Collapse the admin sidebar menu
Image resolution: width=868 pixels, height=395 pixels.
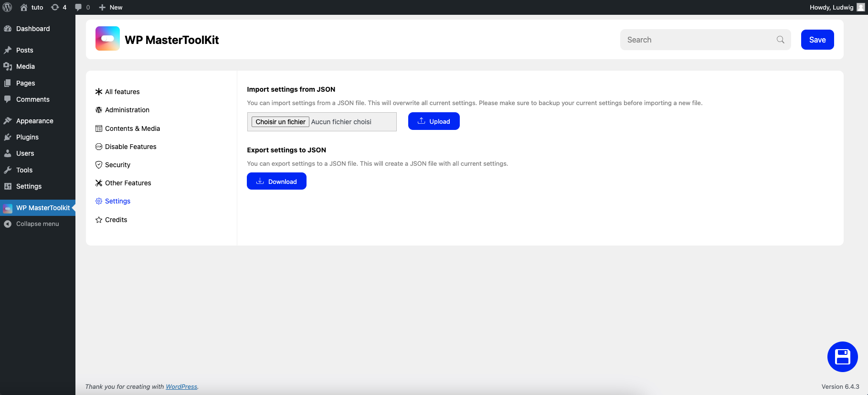point(38,224)
